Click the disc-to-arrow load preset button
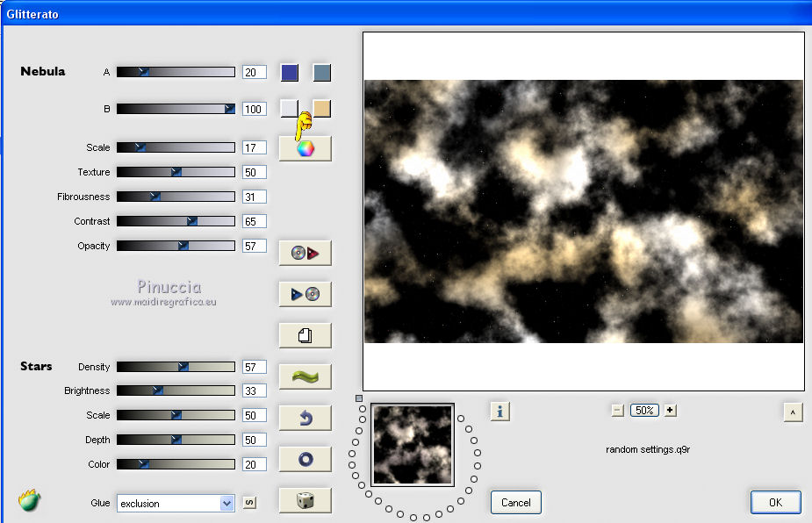The width and height of the screenshot is (812, 523). (305, 253)
